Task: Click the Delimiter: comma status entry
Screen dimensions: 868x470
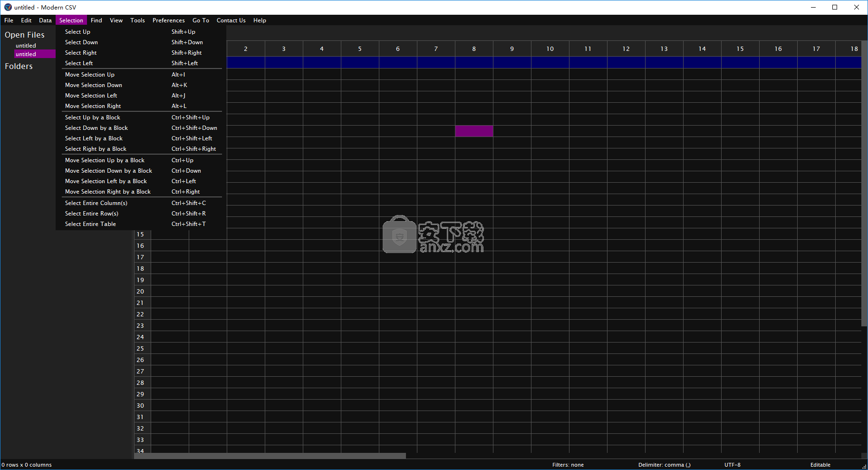Action: [664, 465]
